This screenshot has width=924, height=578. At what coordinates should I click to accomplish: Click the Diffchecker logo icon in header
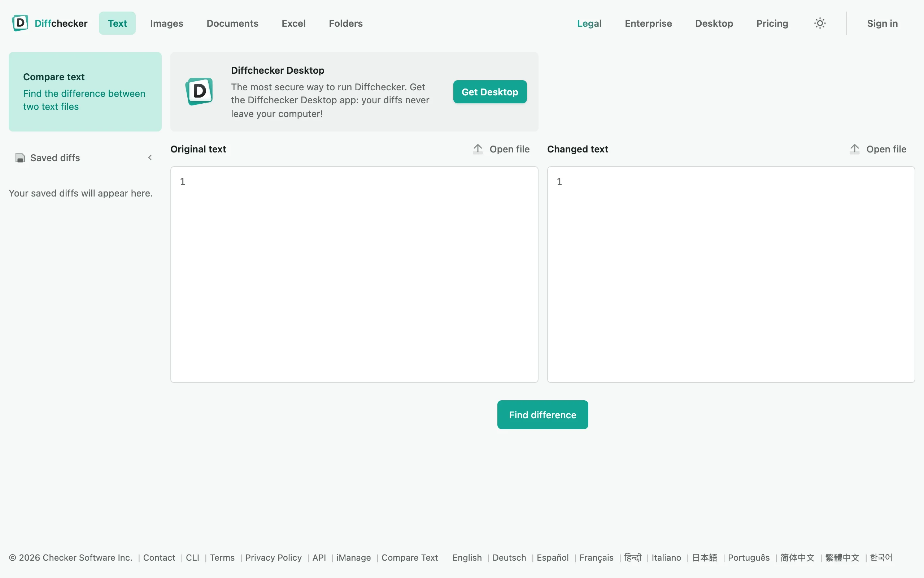[x=20, y=23]
